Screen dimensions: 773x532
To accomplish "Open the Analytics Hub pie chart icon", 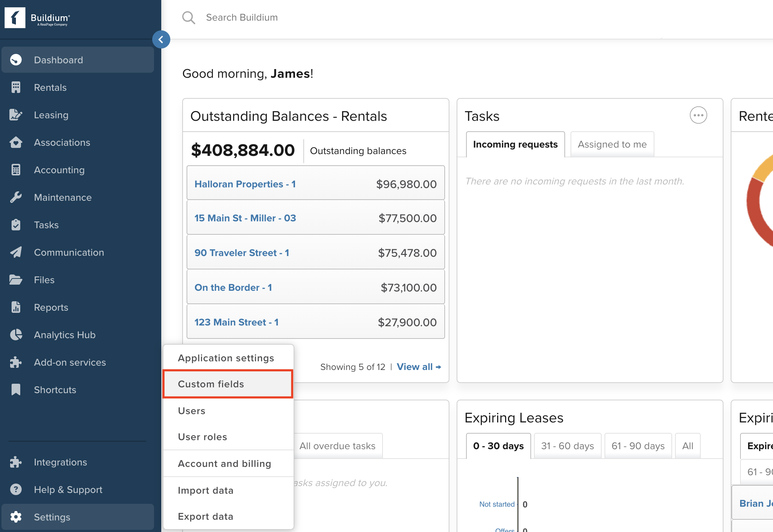I will [x=16, y=335].
